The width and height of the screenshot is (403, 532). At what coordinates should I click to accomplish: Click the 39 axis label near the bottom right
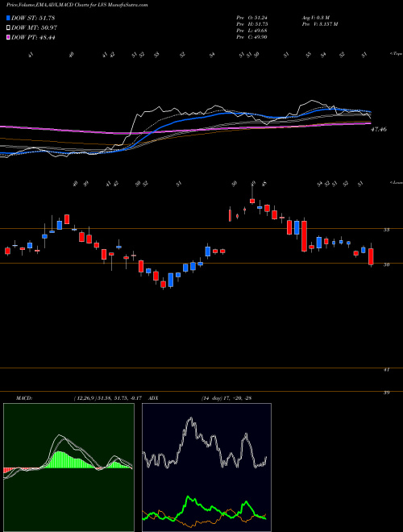point(386,393)
